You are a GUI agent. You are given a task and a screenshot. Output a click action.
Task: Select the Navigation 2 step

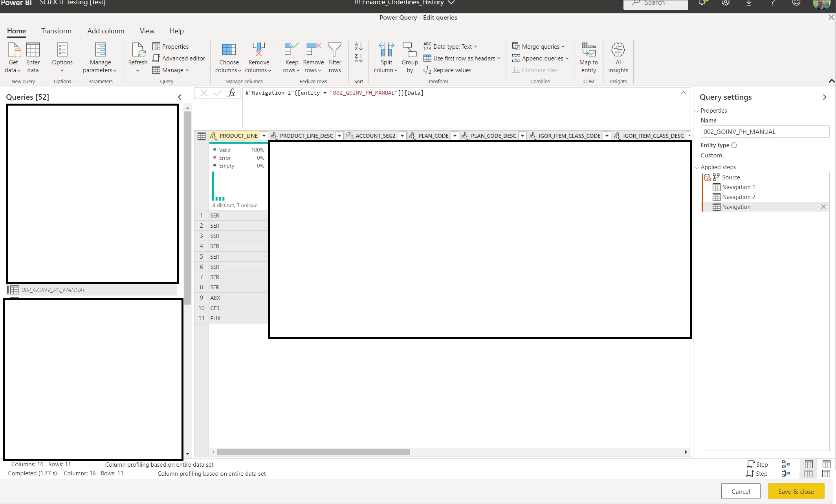(x=765, y=197)
